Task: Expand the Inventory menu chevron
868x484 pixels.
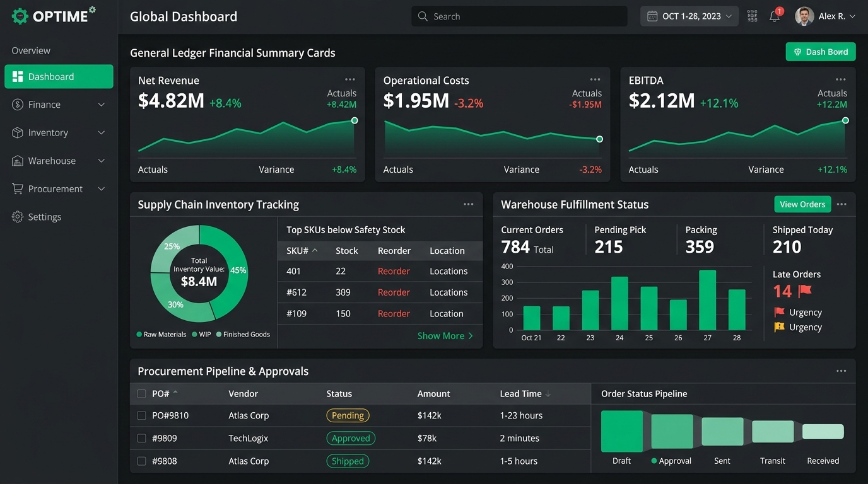Action: point(102,133)
